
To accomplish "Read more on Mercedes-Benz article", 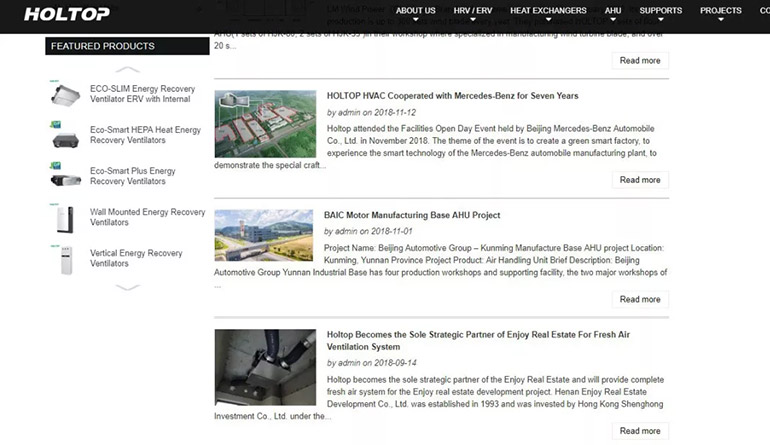I will click(x=640, y=180).
